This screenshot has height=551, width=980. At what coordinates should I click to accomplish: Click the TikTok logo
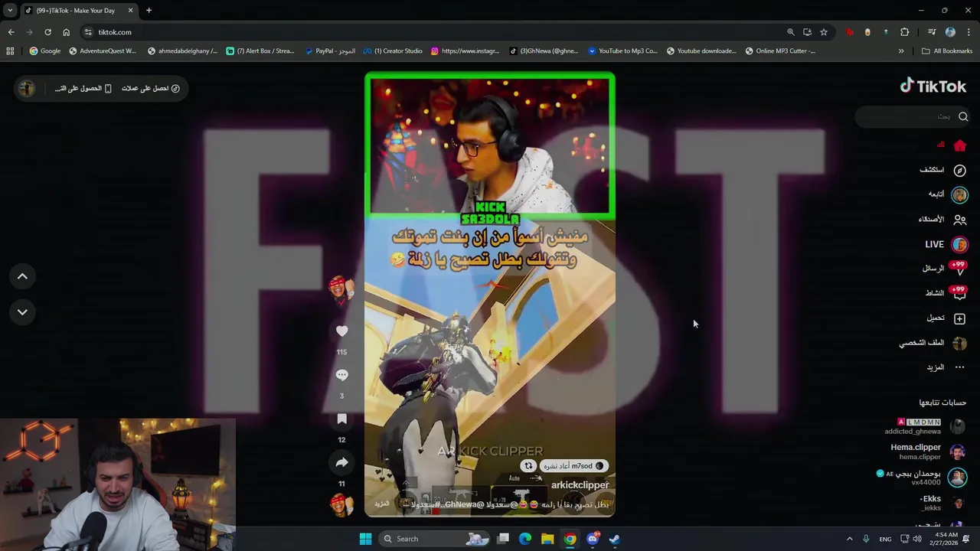[933, 86]
